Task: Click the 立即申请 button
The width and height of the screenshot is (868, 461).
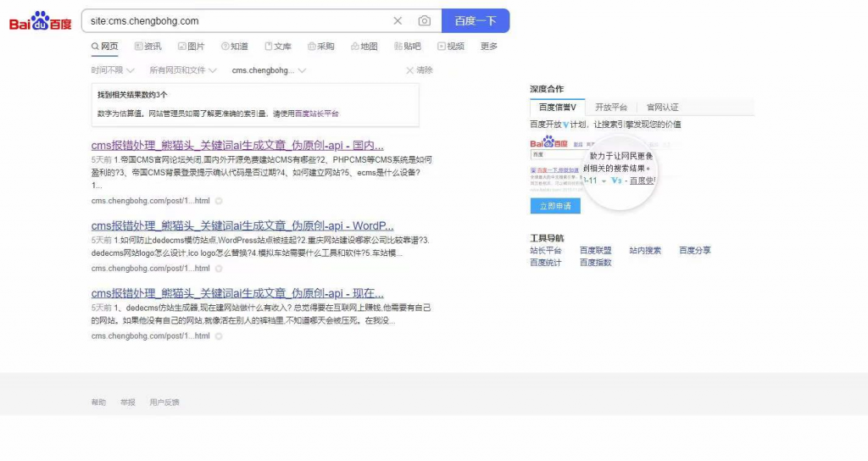Action: pos(555,206)
